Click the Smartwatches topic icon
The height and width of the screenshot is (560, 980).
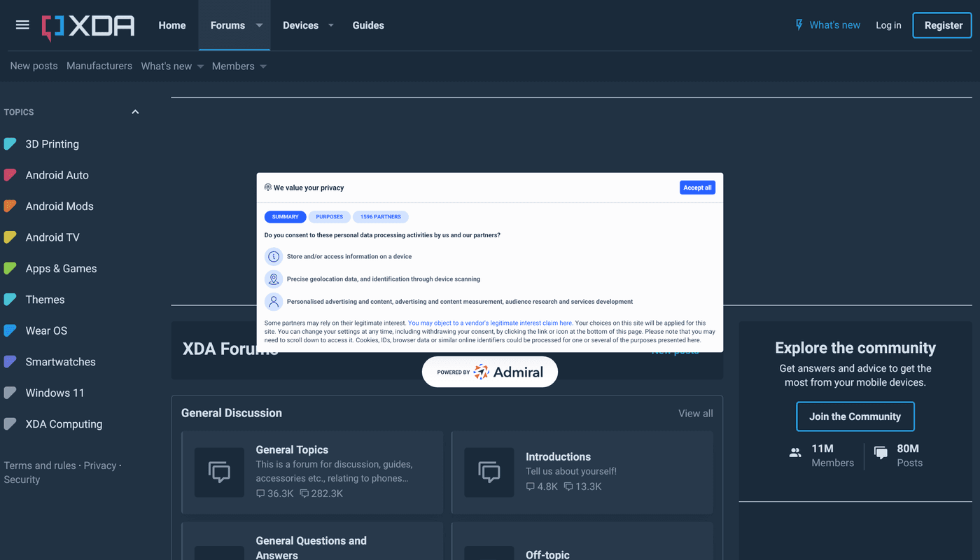(x=10, y=362)
